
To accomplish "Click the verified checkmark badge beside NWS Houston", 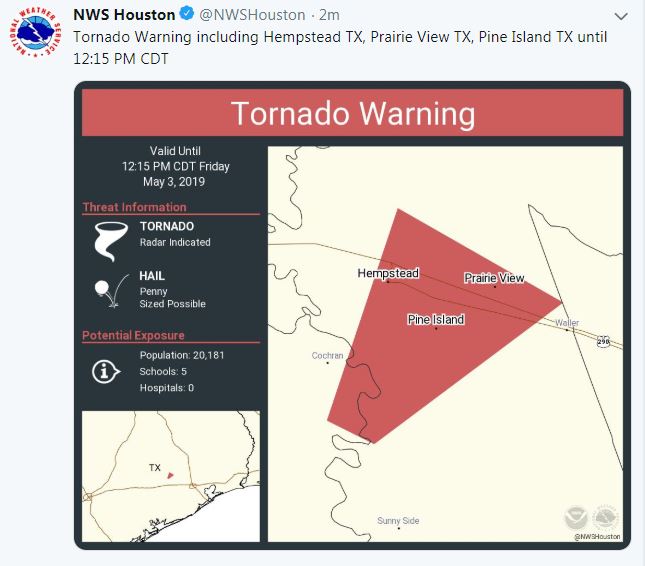I will tap(185, 16).
